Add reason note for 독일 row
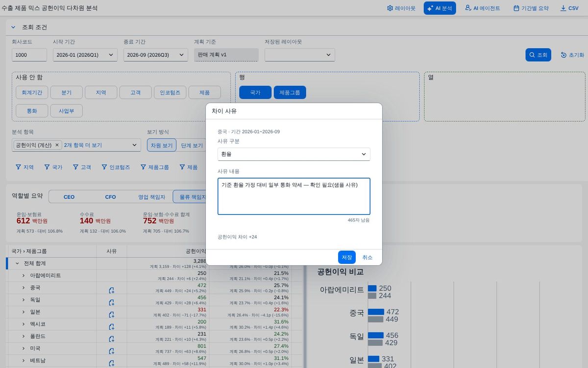Viewport: 588px width, 368px height. [112, 303]
